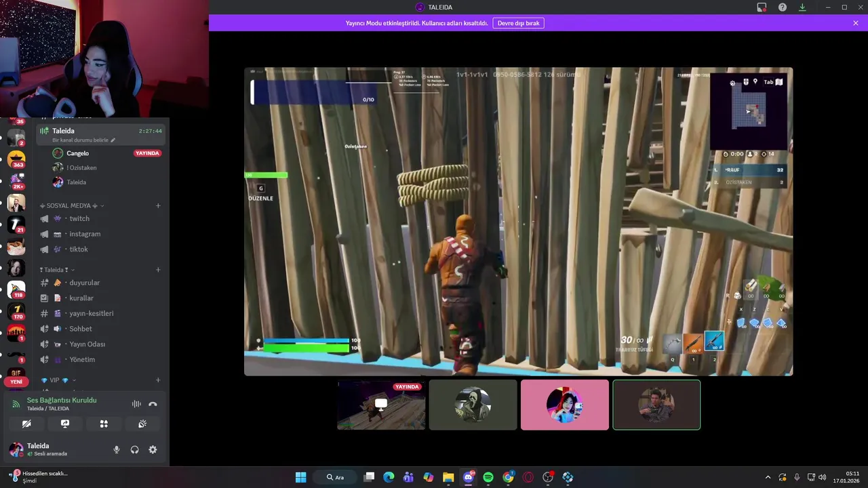Viewport: 868px width, 488px height.
Task: Select the pink-background participant tile
Action: click(x=564, y=405)
